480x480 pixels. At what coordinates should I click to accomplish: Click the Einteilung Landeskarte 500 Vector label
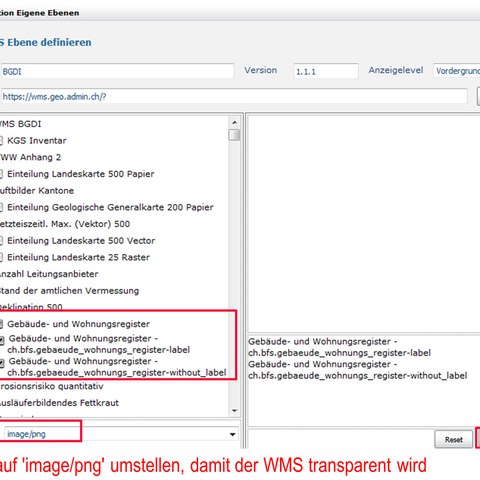coord(81,241)
